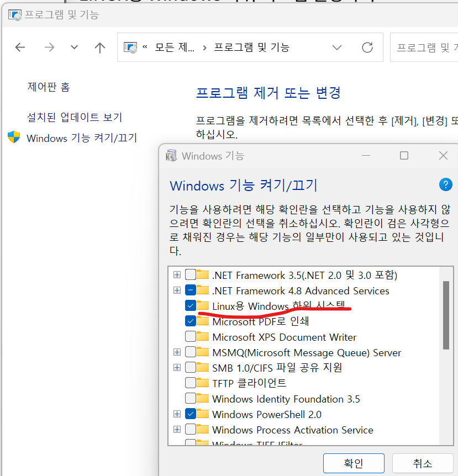458x476 pixels.
Task: Select 'TFTP 클라이언트' label
Action: pyautogui.click(x=249, y=383)
